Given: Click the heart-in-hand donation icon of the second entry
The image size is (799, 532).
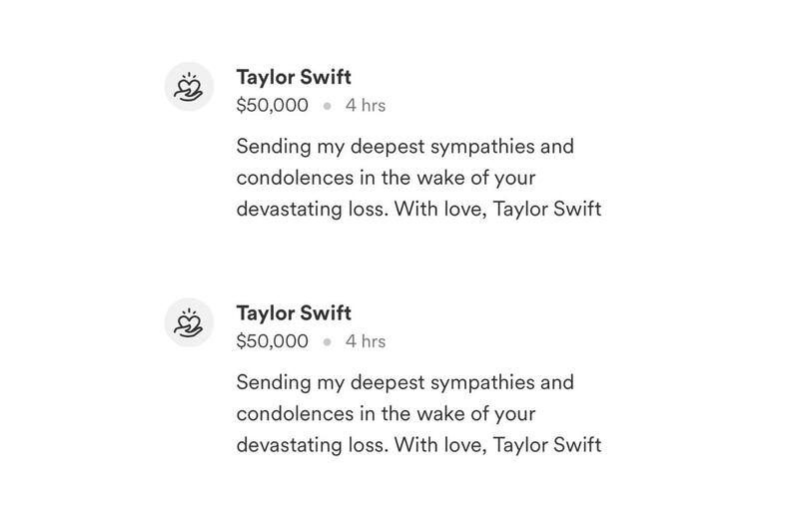Looking at the screenshot, I should pyautogui.click(x=189, y=322).
